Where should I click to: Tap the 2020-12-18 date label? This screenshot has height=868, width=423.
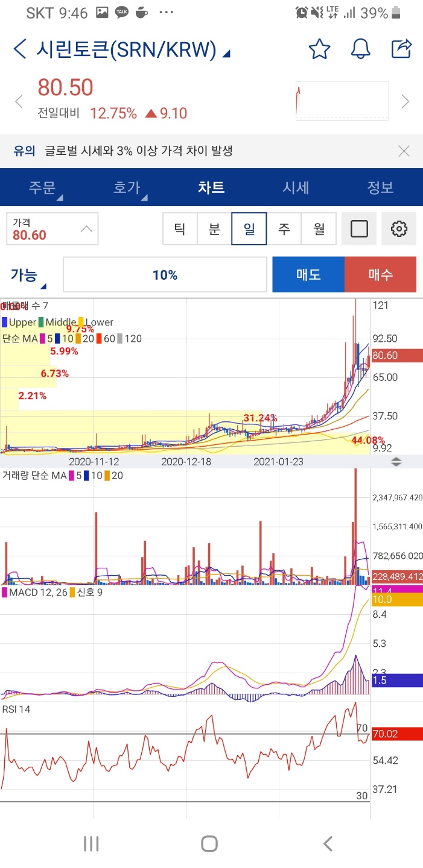[186, 462]
